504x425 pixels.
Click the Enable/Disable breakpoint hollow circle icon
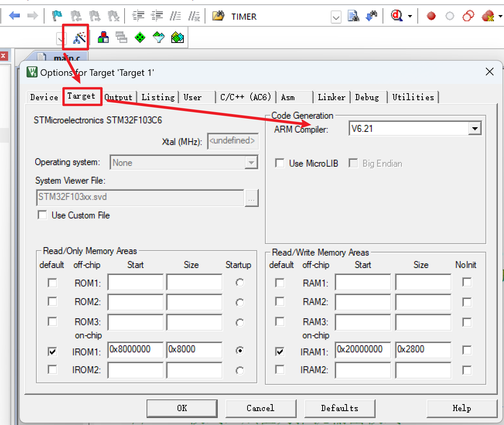pyautogui.click(x=449, y=16)
